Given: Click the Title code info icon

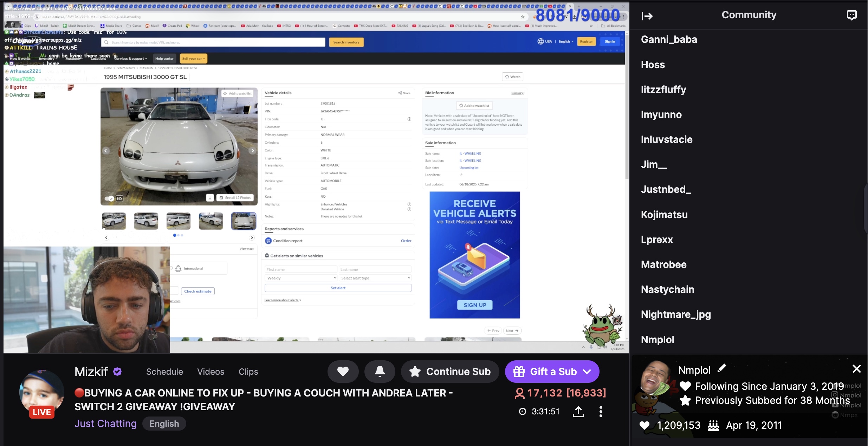Looking at the screenshot, I should pyautogui.click(x=409, y=119).
